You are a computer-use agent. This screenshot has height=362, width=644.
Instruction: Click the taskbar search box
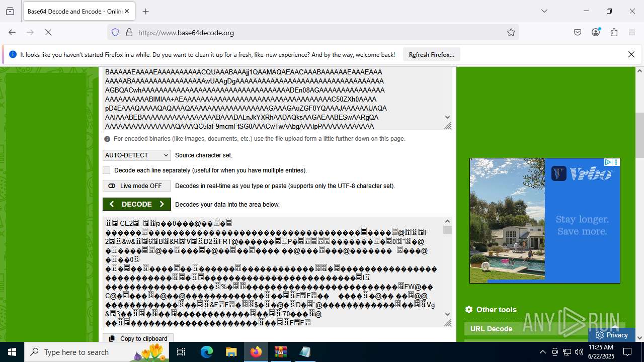pos(97,352)
